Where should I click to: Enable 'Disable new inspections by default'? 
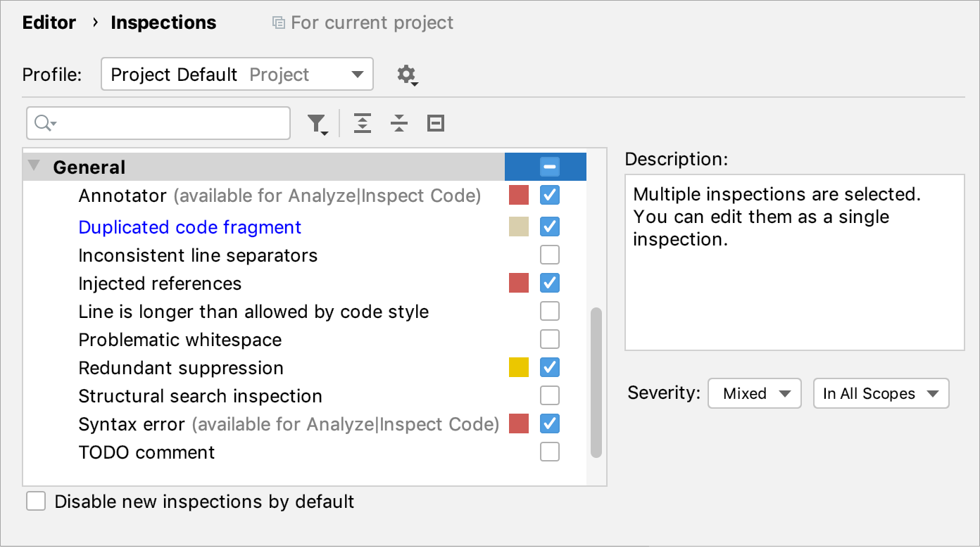[35, 501]
